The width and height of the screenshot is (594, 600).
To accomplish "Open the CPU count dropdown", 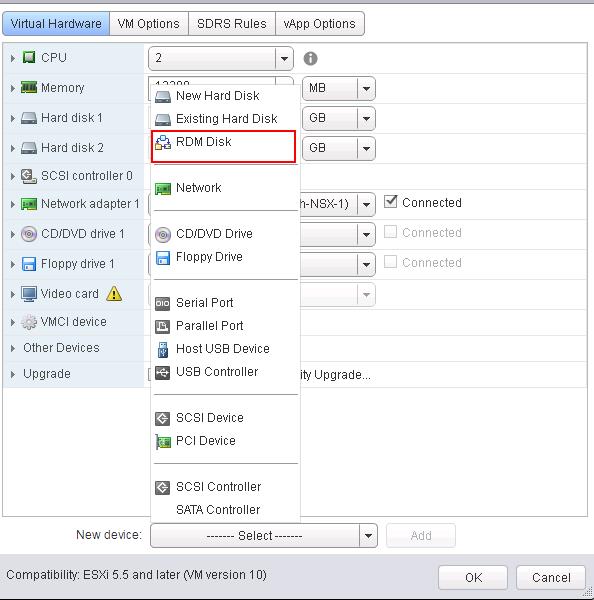I will (284, 59).
